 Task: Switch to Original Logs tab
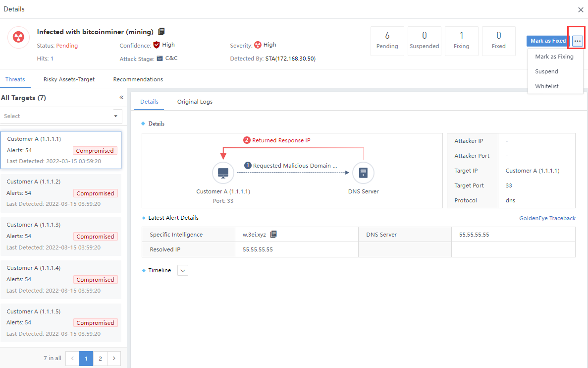(x=195, y=102)
